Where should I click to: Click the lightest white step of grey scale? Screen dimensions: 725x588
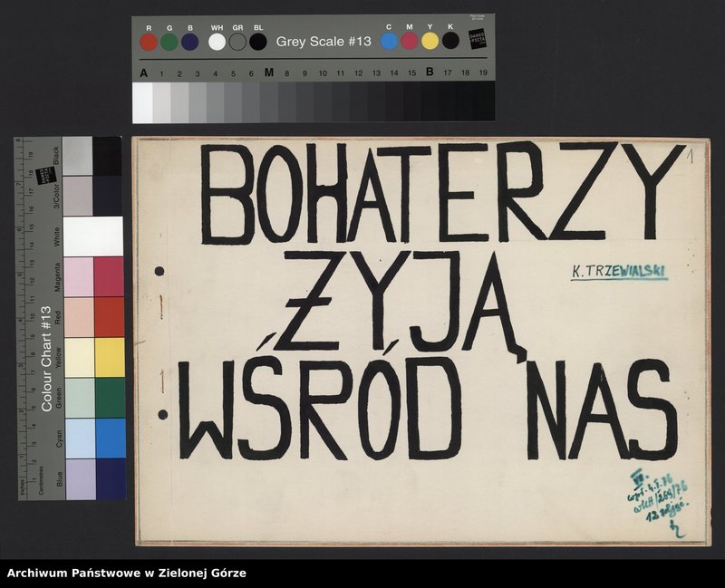(143, 102)
